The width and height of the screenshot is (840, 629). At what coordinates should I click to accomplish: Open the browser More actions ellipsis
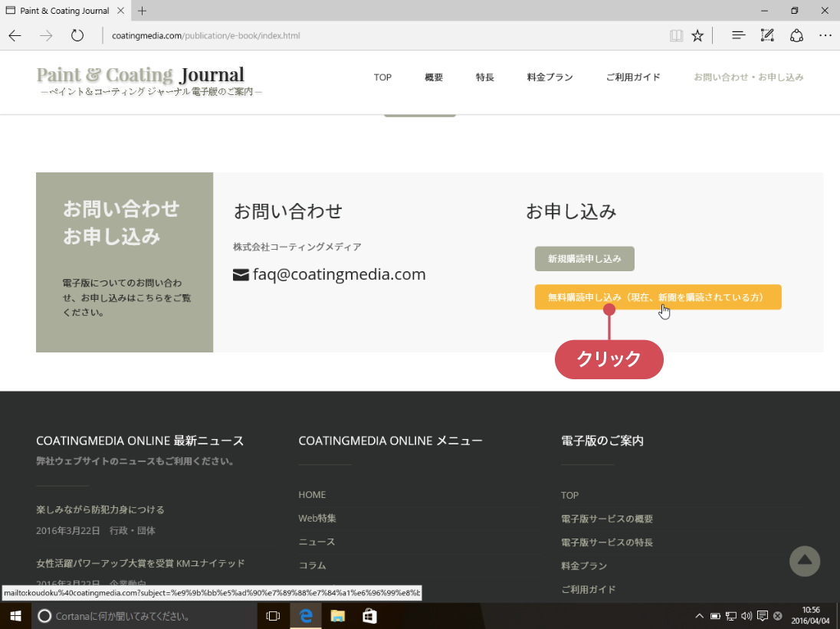(825, 35)
